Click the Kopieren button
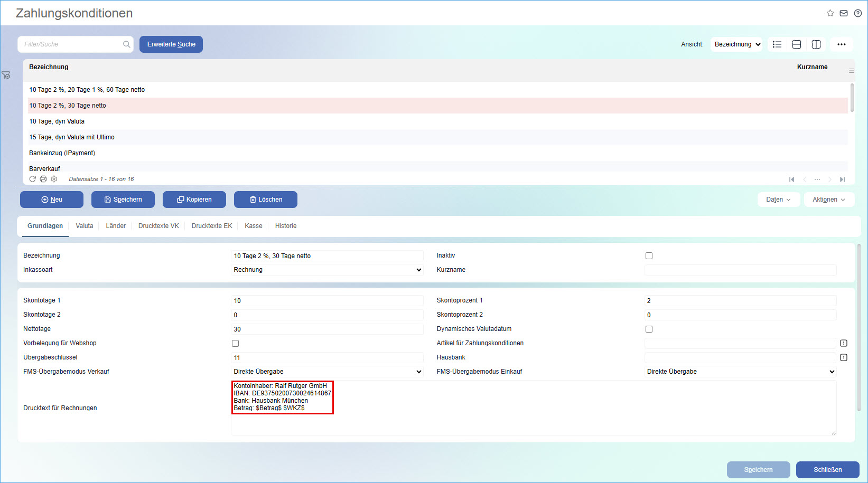 pos(194,200)
